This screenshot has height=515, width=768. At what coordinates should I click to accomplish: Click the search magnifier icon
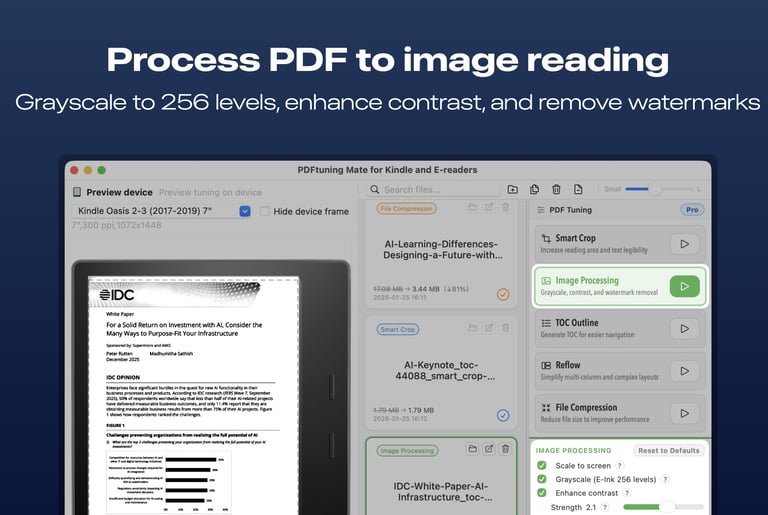pos(375,190)
